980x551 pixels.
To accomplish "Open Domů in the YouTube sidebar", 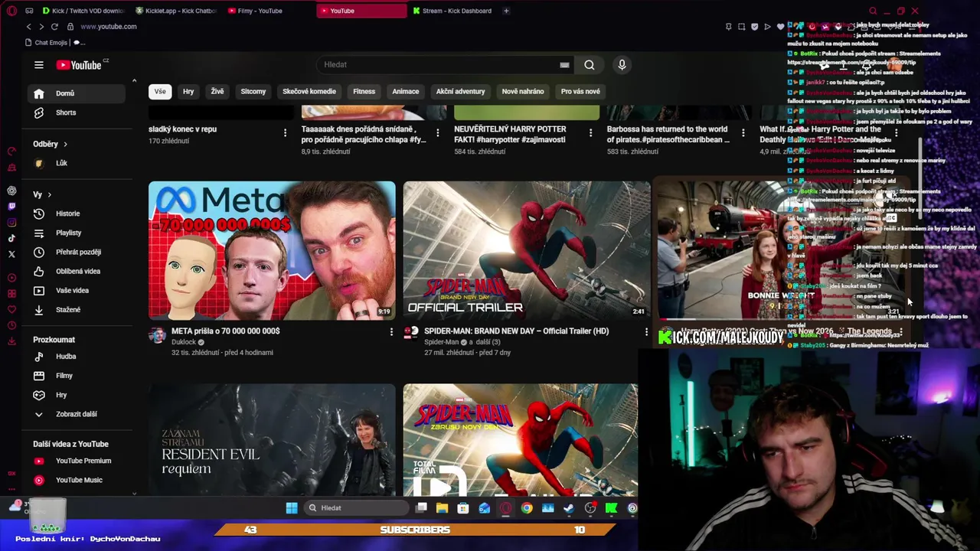I will (77, 93).
